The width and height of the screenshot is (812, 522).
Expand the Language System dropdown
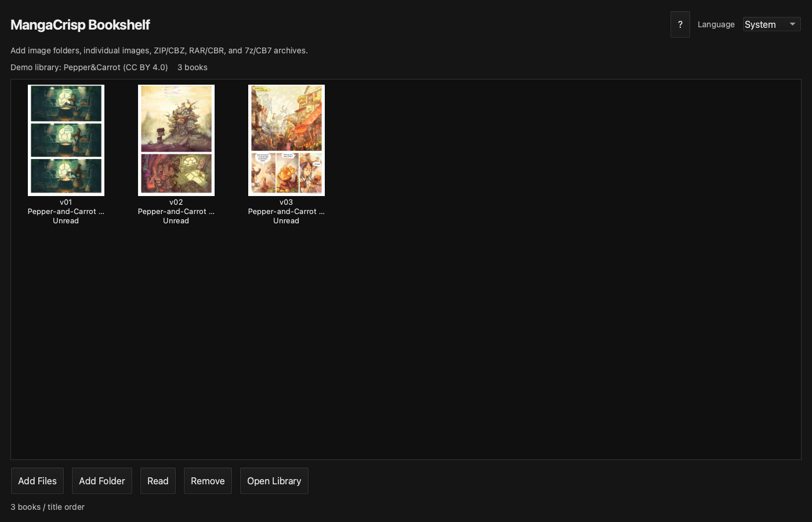(x=771, y=24)
